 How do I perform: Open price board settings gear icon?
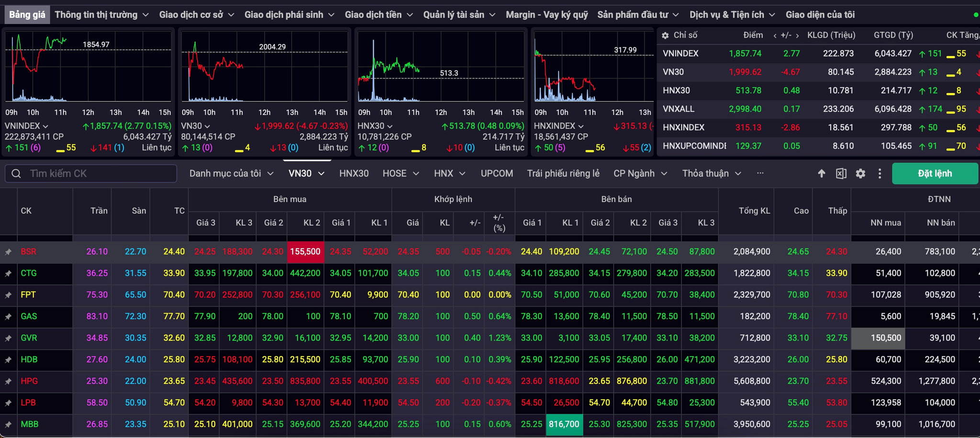[860, 173]
